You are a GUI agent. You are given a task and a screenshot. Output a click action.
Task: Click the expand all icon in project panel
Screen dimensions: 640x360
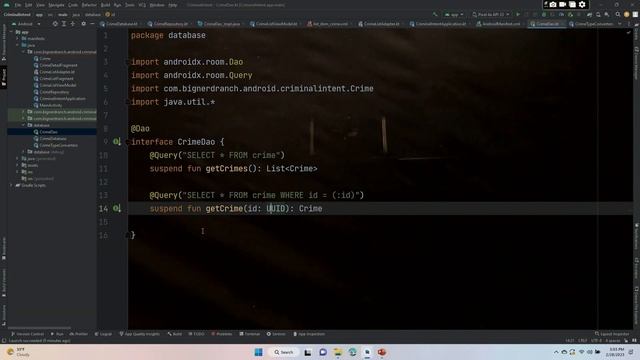pos(64,24)
